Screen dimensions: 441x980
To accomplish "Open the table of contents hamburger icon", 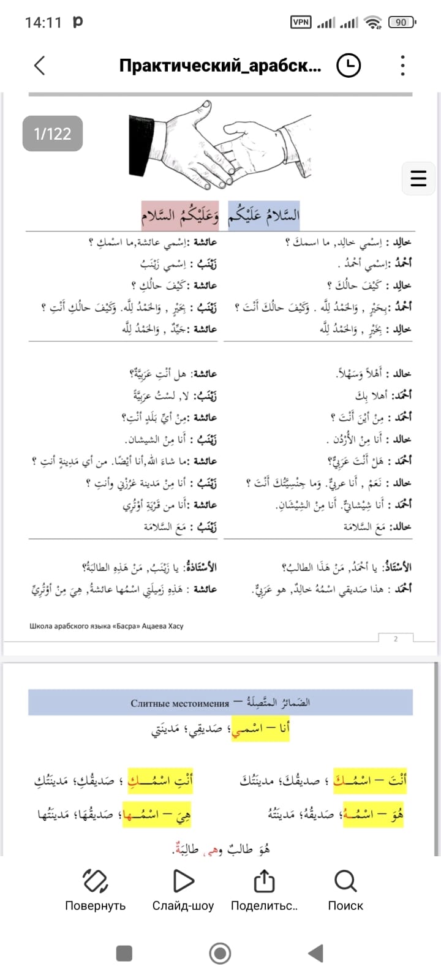I will 418,178.
